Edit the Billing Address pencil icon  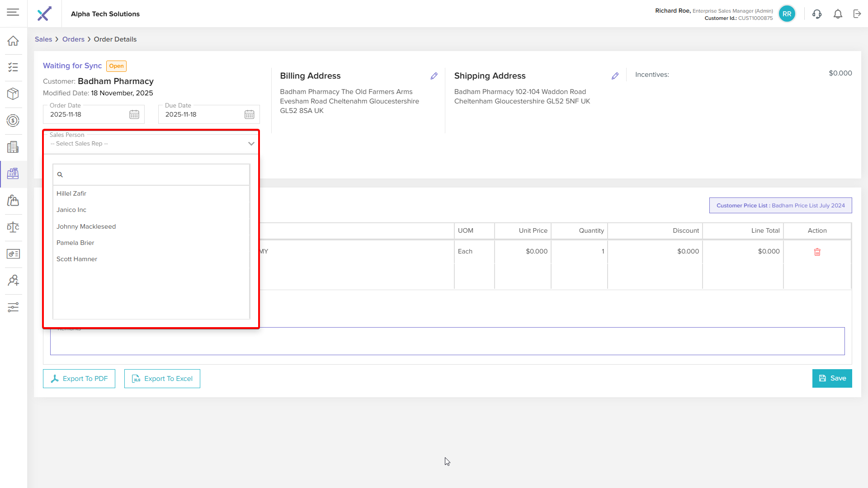(434, 76)
